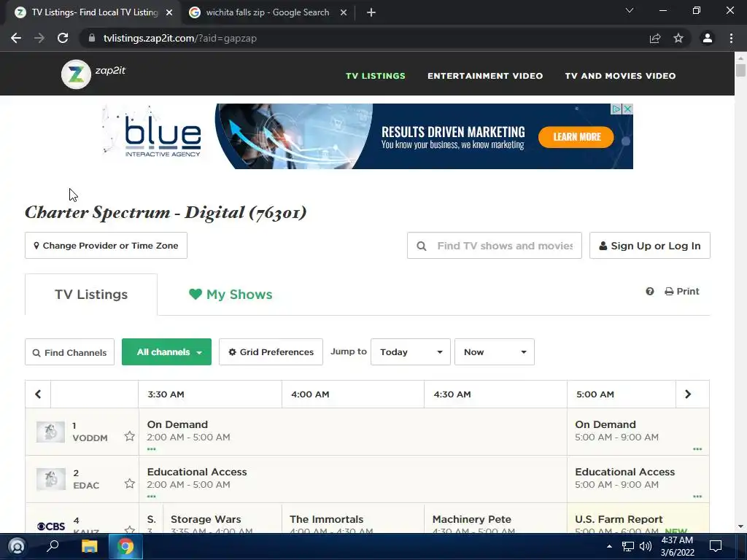Click Find Channels button

pyautogui.click(x=69, y=352)
